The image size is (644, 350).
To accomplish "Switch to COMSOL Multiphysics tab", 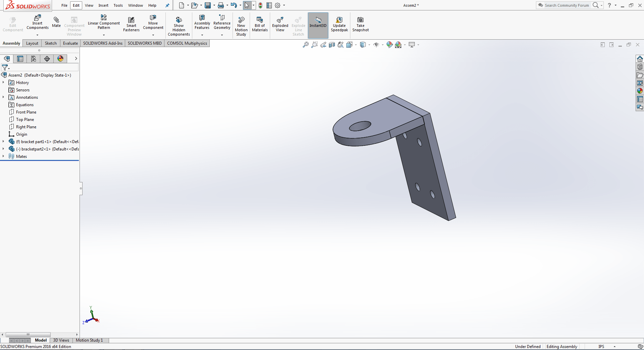I will (187, 43).
